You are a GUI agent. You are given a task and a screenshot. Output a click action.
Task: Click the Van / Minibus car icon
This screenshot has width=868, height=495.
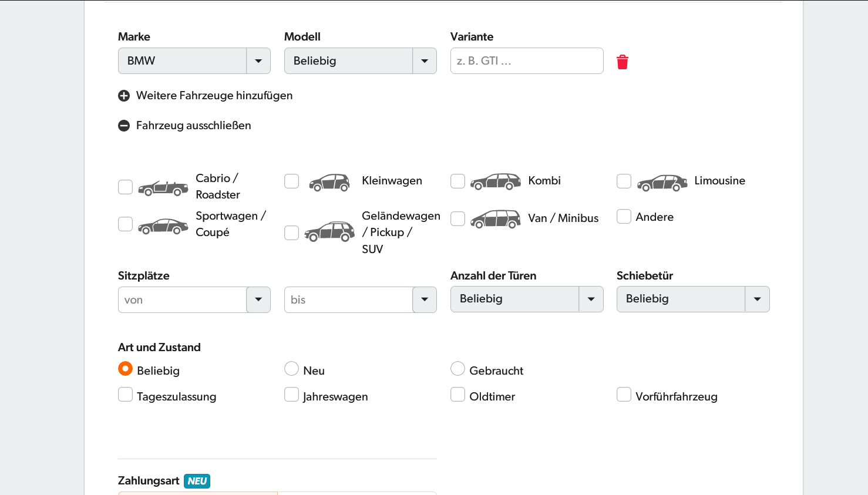[495, 219]
